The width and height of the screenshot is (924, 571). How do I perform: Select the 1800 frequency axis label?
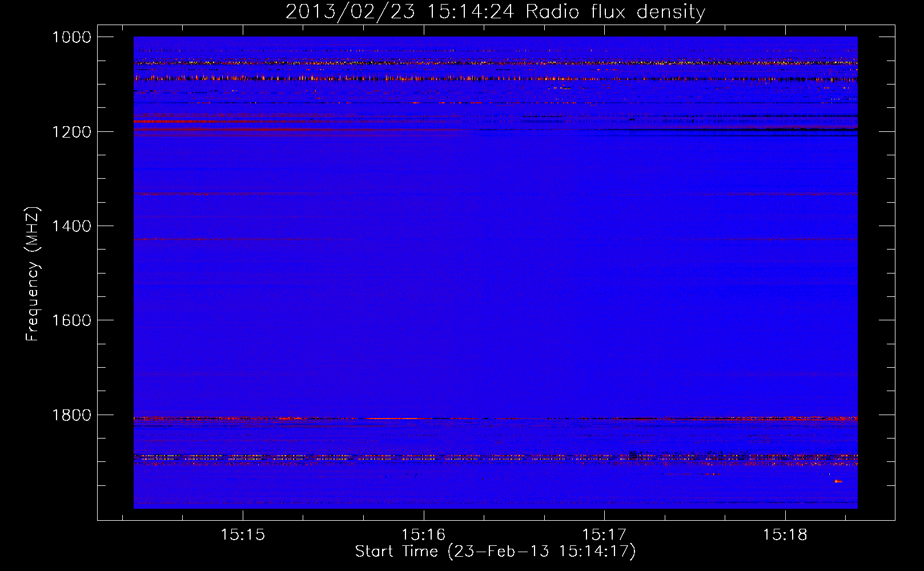[x=71, y=415]
